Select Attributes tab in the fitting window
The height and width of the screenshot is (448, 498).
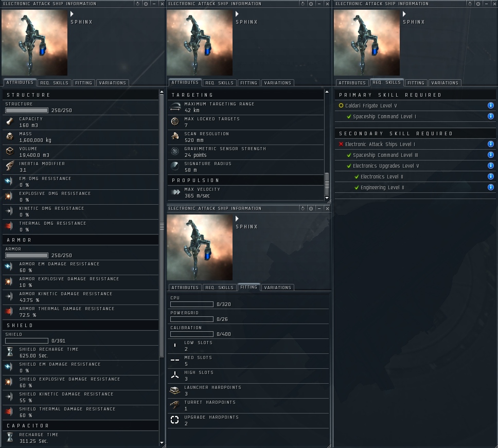(x=185, y=288)
